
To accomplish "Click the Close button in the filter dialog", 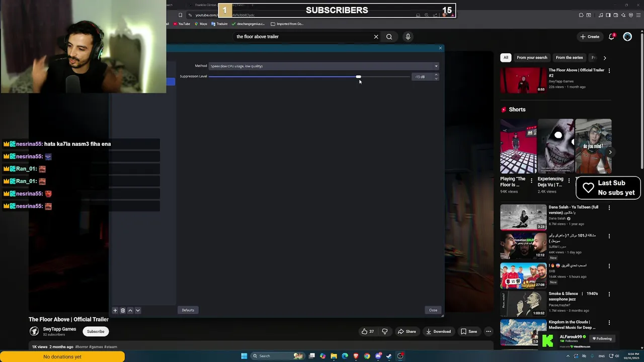I will click(x=433, y=310).
